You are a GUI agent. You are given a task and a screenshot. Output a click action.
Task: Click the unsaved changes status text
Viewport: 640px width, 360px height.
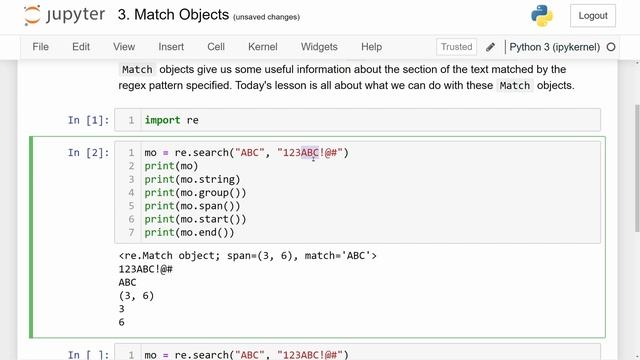[267, 17]
